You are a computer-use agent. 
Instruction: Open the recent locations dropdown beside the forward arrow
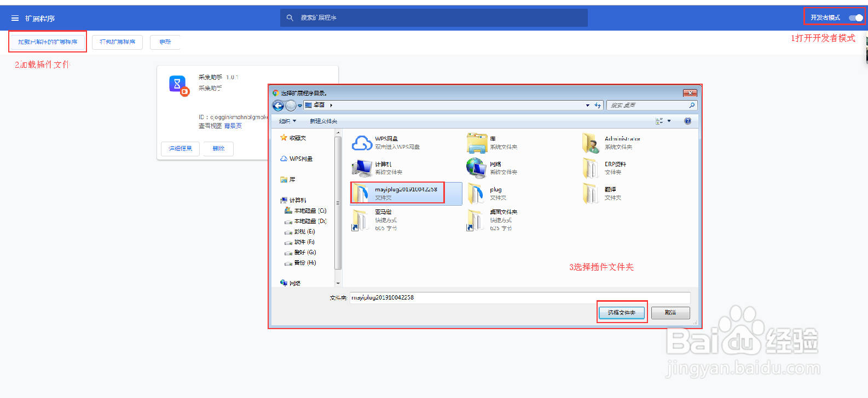pyautogui.click(x=300, y=106)
